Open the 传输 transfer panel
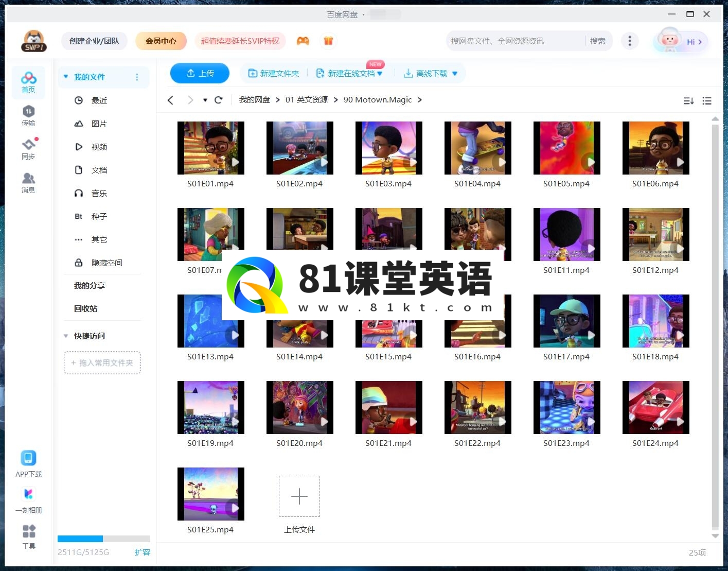 (x=28, y=116)
